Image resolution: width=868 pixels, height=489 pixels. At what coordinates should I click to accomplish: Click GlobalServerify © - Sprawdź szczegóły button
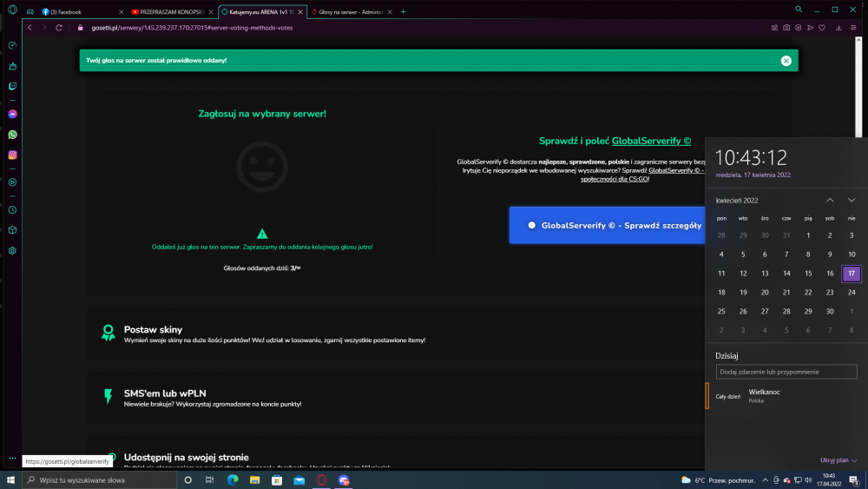point(608,226)
